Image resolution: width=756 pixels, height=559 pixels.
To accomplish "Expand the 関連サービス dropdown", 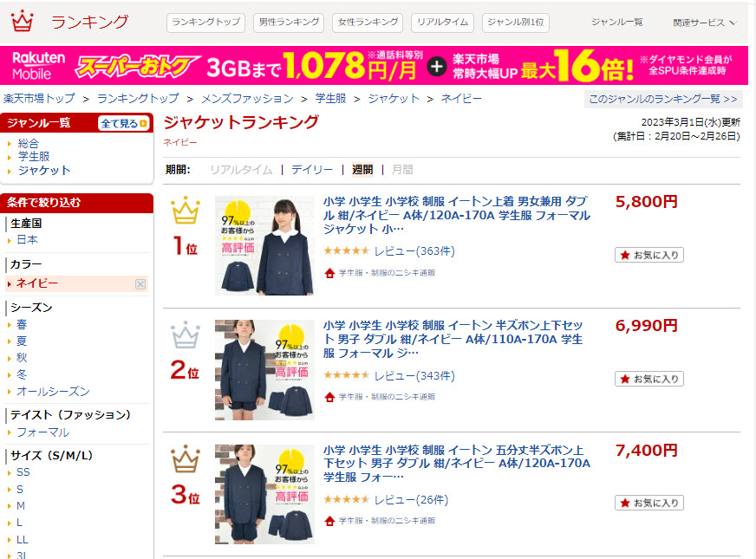I will click(704, 23).
